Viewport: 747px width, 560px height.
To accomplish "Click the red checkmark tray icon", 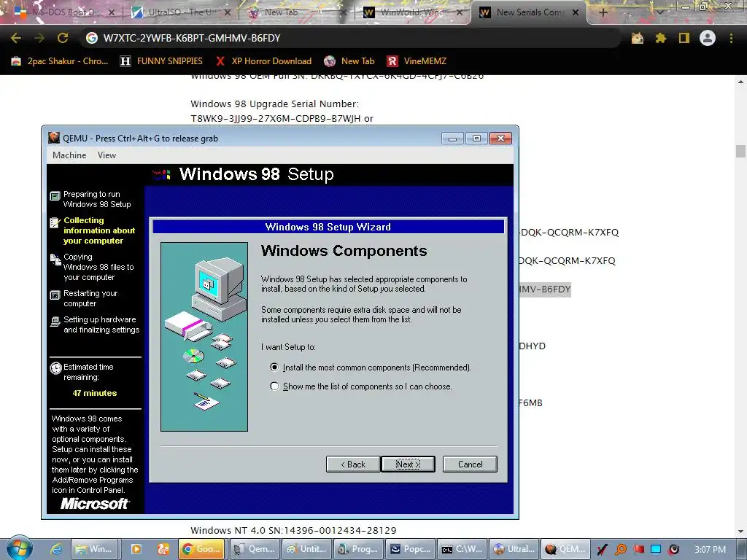I will [x=602, y=550].
